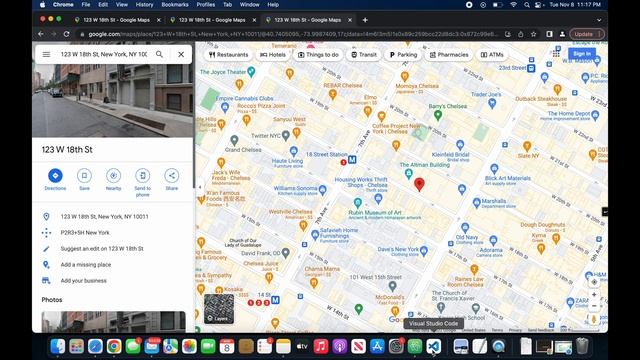The height and width of the screenshot is (360, 640).
Task: Open Visual Studio Code from the Dock
Action: [x=433, y=346]
